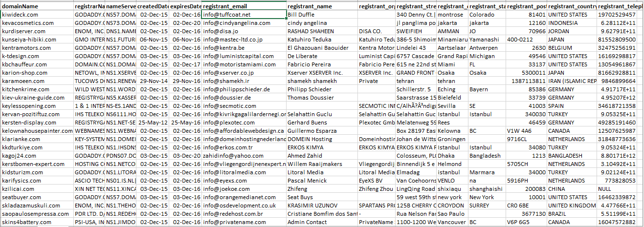Click cell seatbuyer.com
The height and width of the screenshot is (227, 644).
[x=37, y=197]
